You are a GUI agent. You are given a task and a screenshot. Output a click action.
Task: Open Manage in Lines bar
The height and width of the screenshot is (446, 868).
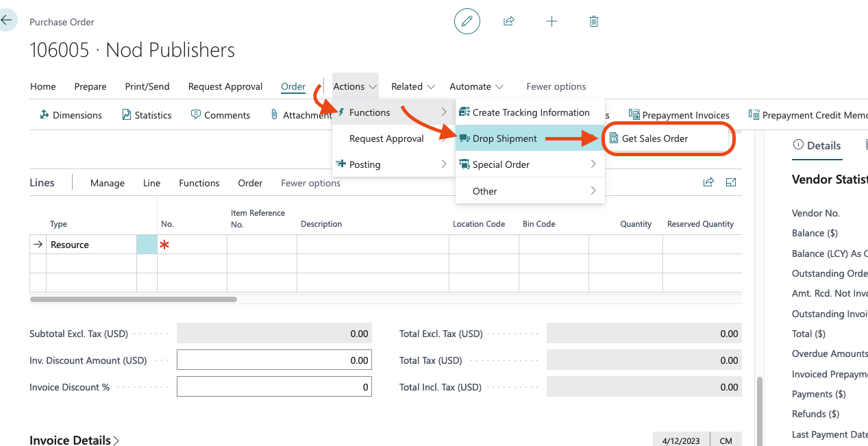(x=108, y=183)
